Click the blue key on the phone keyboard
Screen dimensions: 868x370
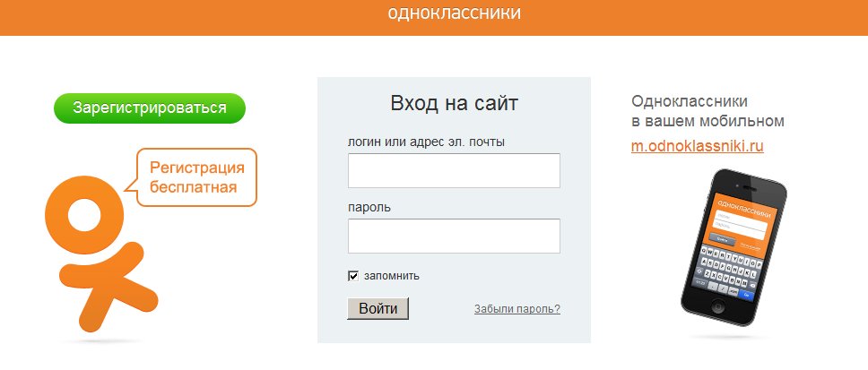click(746, 294)
